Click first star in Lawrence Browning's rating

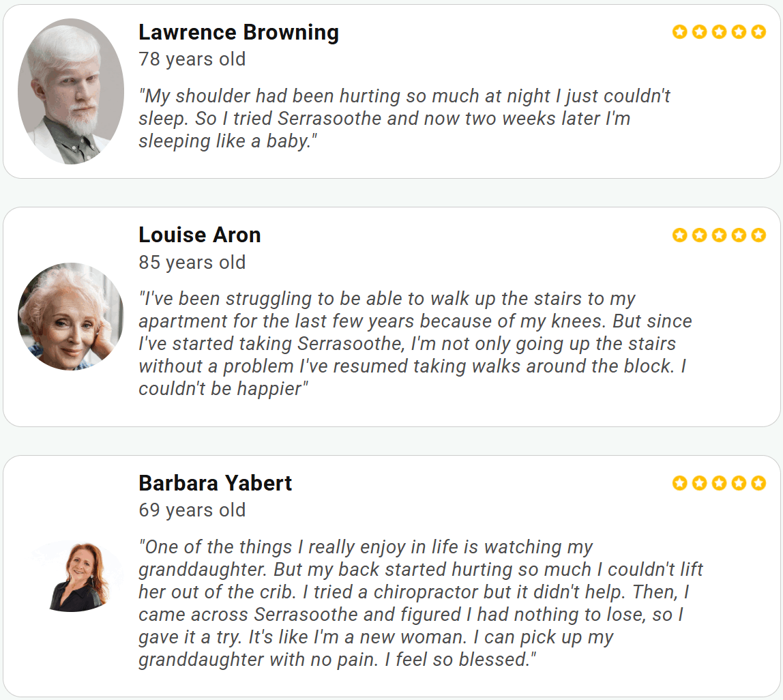[679, 31]
